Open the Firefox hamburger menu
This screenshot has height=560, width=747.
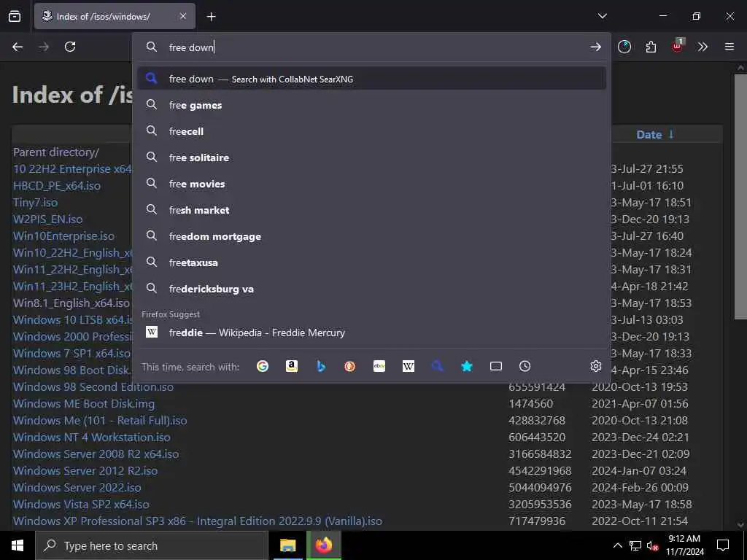729,47
